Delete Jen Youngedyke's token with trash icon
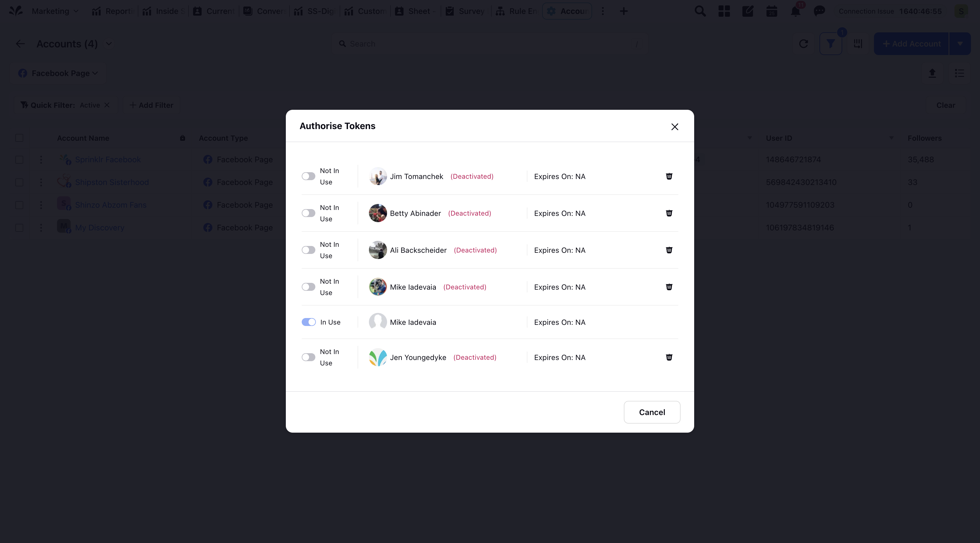980x543 pixels. point(669,357)
